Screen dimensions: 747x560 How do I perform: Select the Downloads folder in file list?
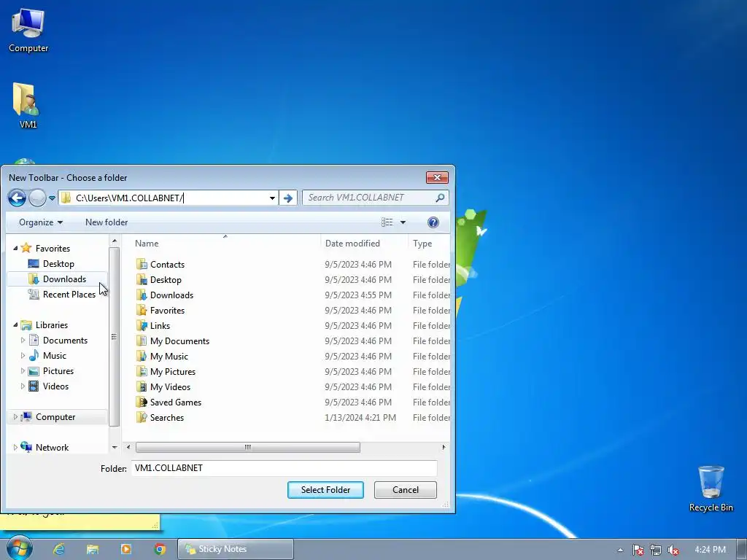click(x=171, y=295)
